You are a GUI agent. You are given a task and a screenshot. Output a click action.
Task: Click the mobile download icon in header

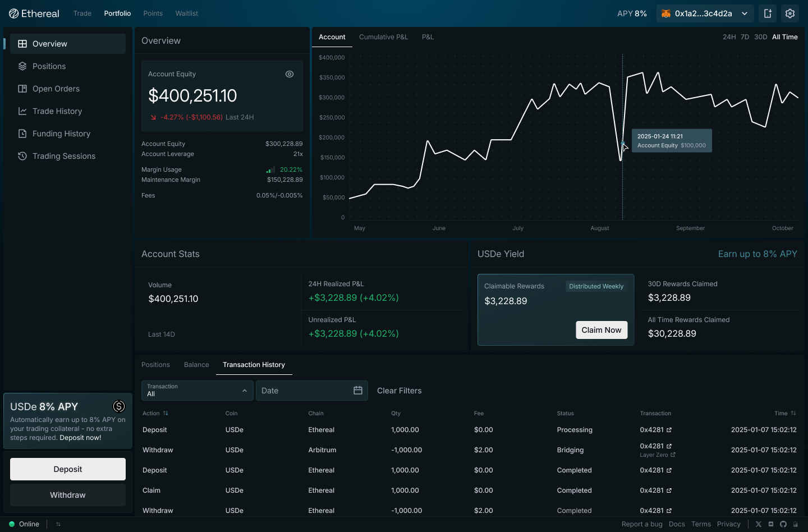click(x=768, y=13)
